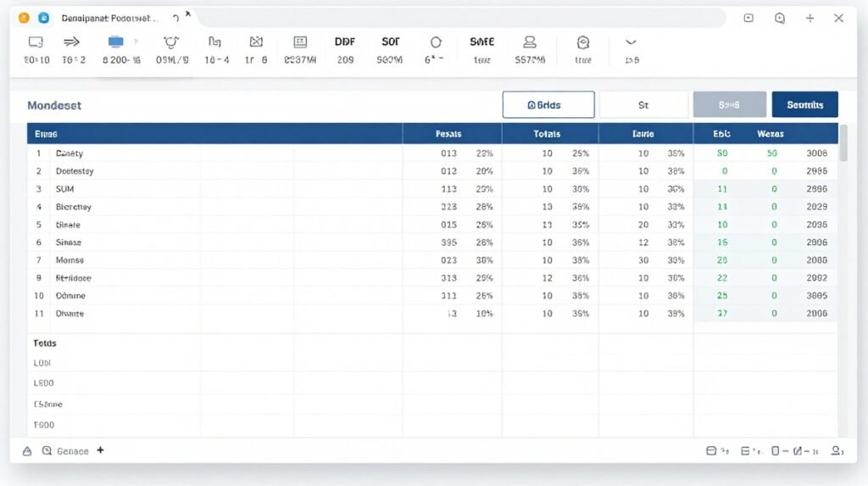868x486 pixels.
Task: Click the "Tetds" section heading
Action: pyautogui.click(x=45, y=343)
